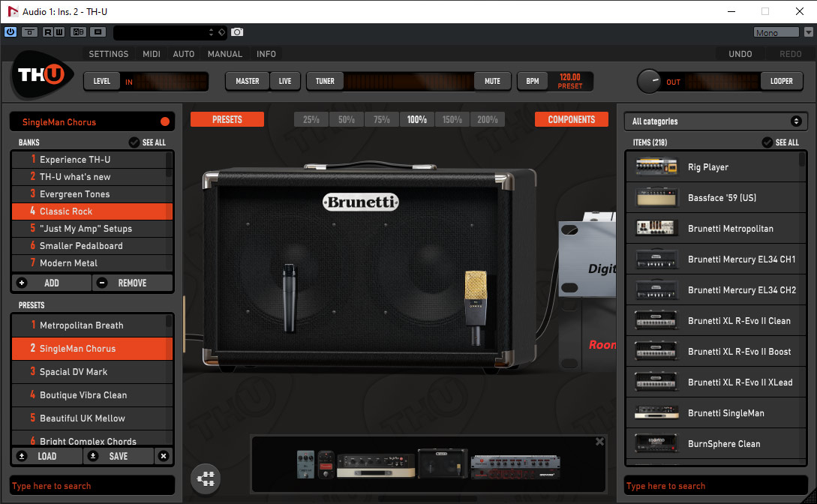Adjust the output level knob
The width and height of the screenshot is (817, 504).
pyautogui.click(x=648, y=81)
